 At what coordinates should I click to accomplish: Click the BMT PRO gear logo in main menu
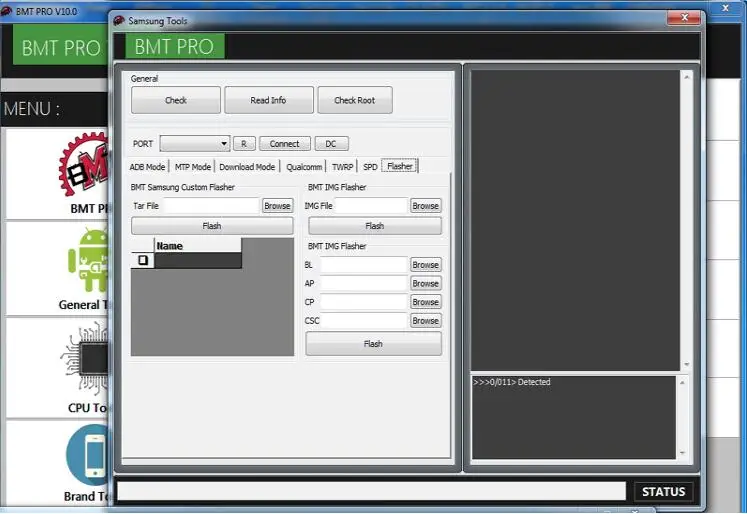point(84,165)
